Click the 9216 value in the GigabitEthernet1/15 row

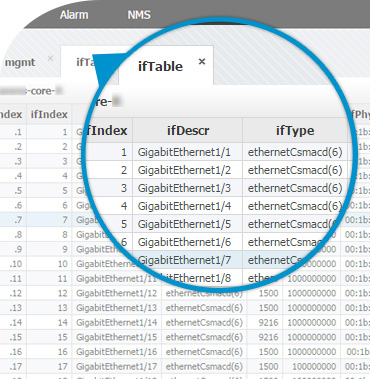click(268, 337)
